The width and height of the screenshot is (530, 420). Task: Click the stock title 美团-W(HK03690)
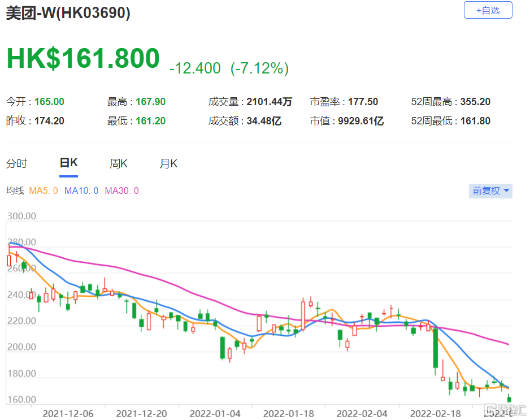[68, 13]
